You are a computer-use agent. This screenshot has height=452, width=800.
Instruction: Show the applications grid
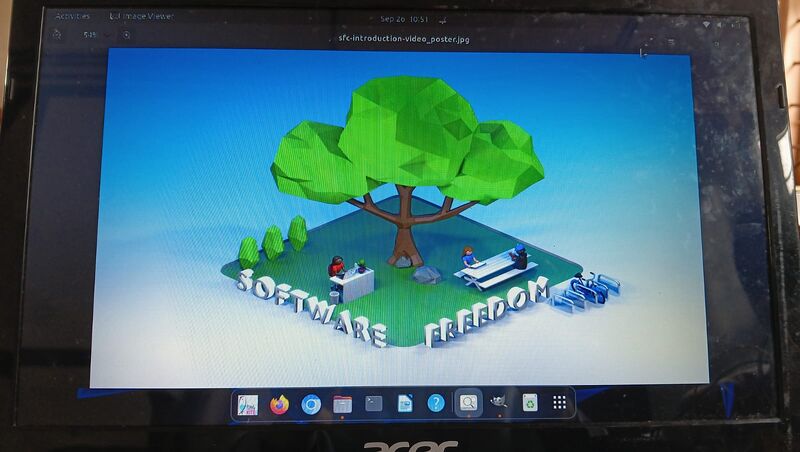pos(560,403)
